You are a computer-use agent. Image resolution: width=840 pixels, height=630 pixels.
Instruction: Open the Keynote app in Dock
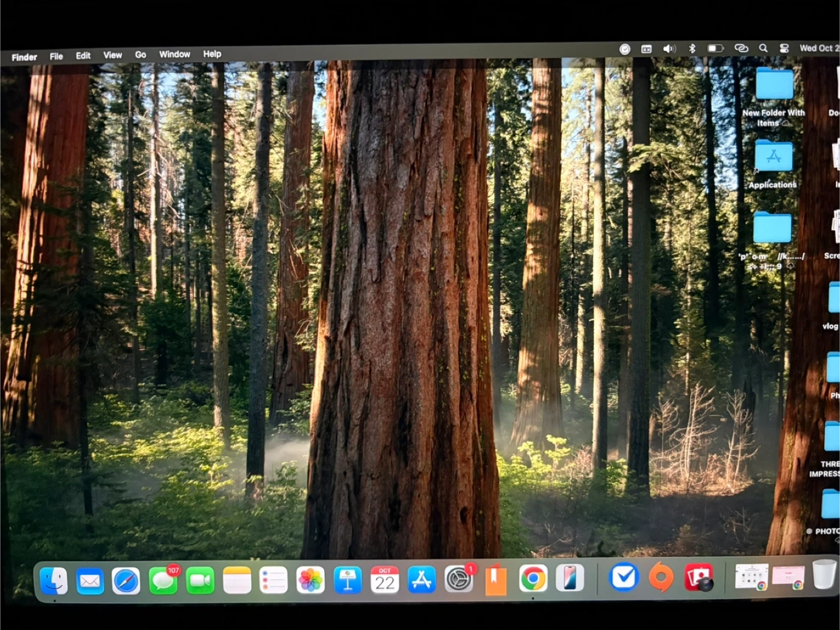[x=348, y=580]
